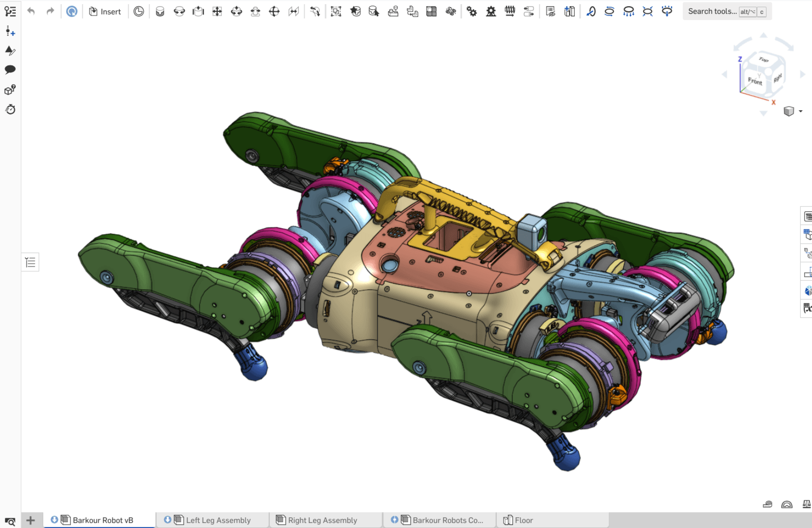The width and height of the screenshot is (812, 528).
Task: Toggle the instance list panel button
Action: click(x=31, y=262)
